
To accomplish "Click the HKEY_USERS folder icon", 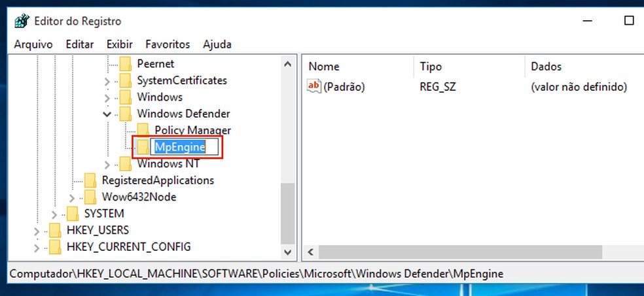I will (55, 230).
